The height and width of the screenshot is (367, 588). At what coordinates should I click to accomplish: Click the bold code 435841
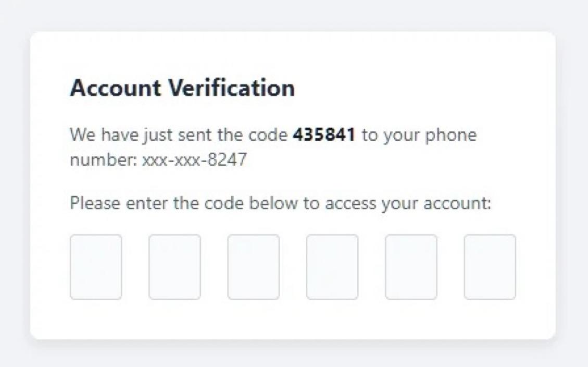[x=324, y=135]
